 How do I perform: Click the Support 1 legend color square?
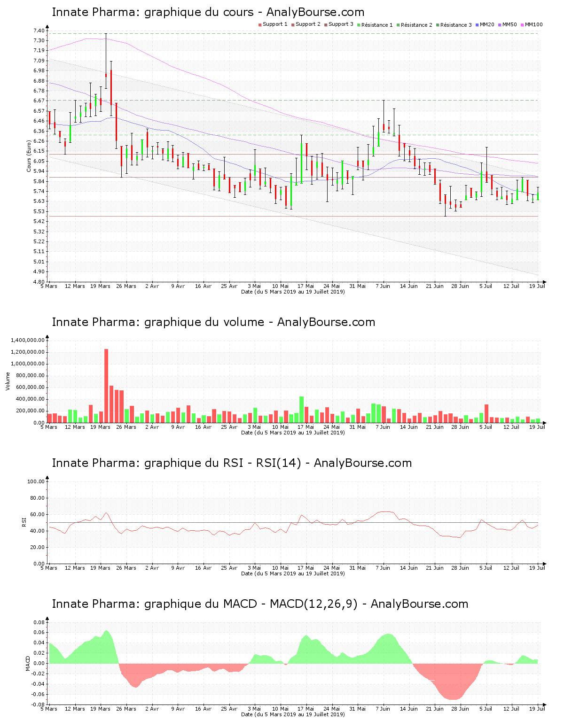(260, 24)
